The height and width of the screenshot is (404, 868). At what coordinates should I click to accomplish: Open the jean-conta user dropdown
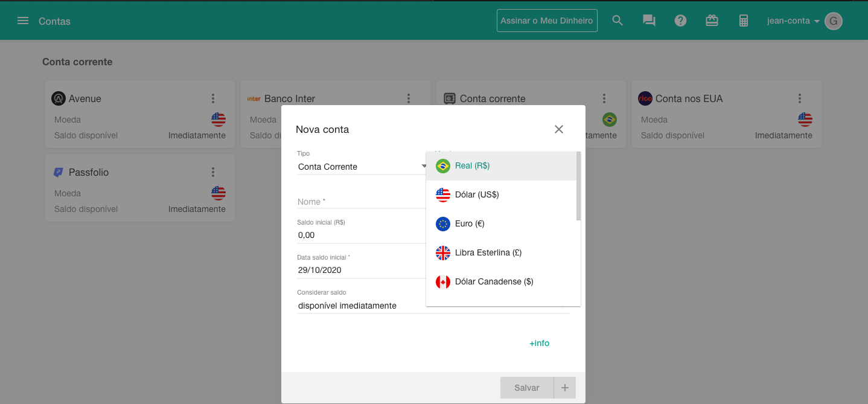(793, 21)
